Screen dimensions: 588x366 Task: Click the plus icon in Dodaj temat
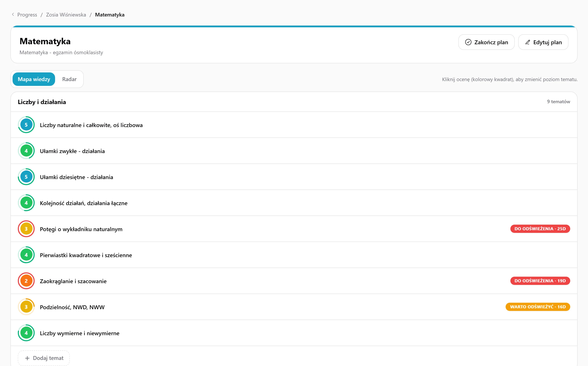click(x=27, y=358)
